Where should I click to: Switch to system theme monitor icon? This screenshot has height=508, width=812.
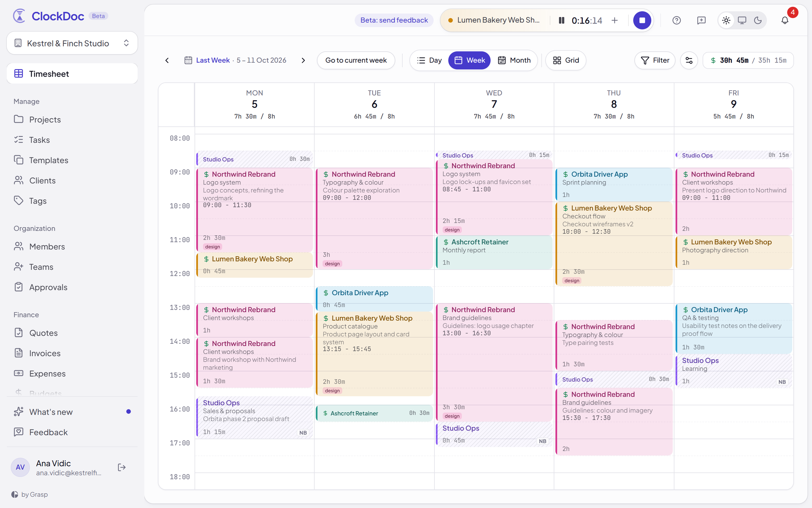coord(742,20)
